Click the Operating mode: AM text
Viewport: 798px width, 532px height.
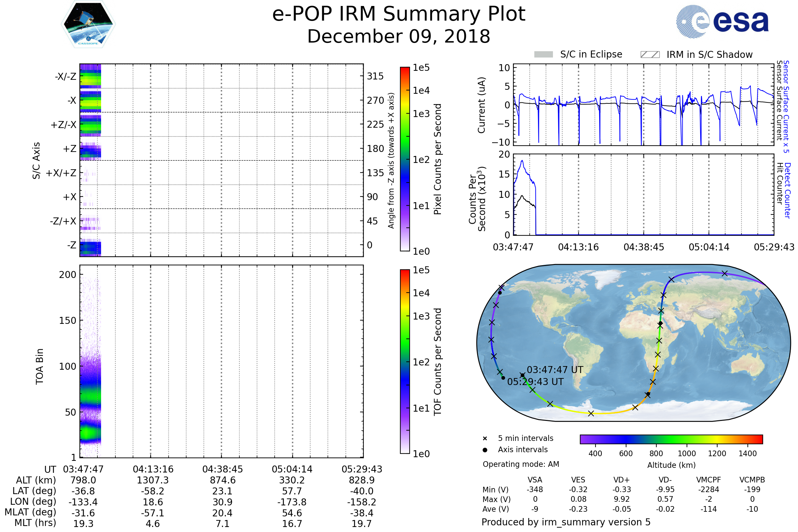521,464
